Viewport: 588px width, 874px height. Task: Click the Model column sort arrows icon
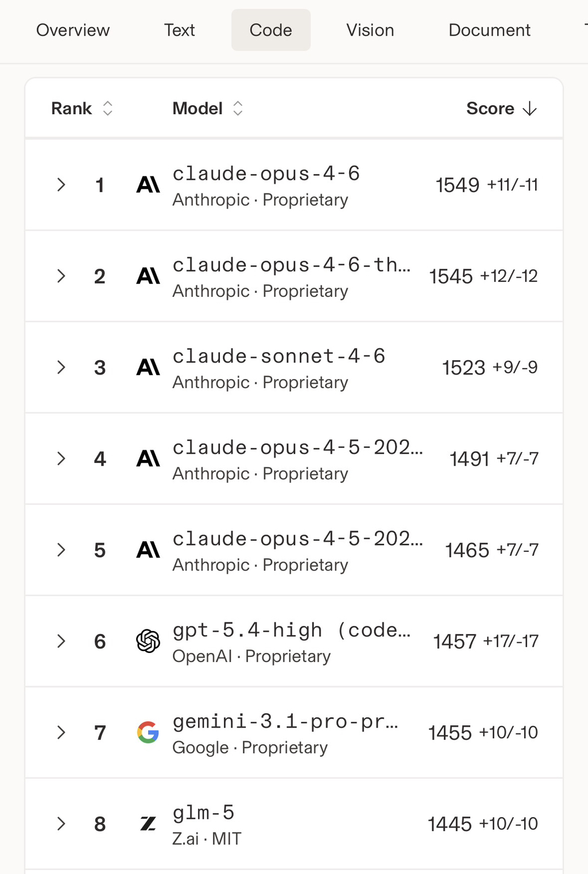238,109
